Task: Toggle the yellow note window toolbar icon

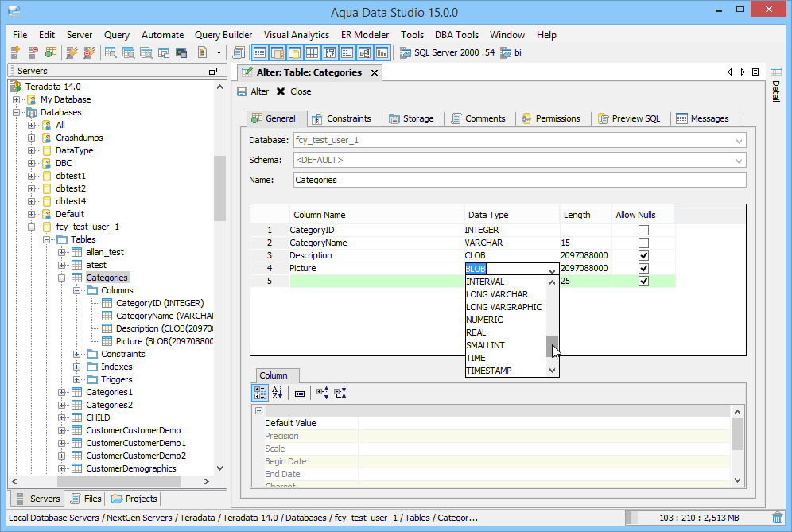Action: point(294,52)
